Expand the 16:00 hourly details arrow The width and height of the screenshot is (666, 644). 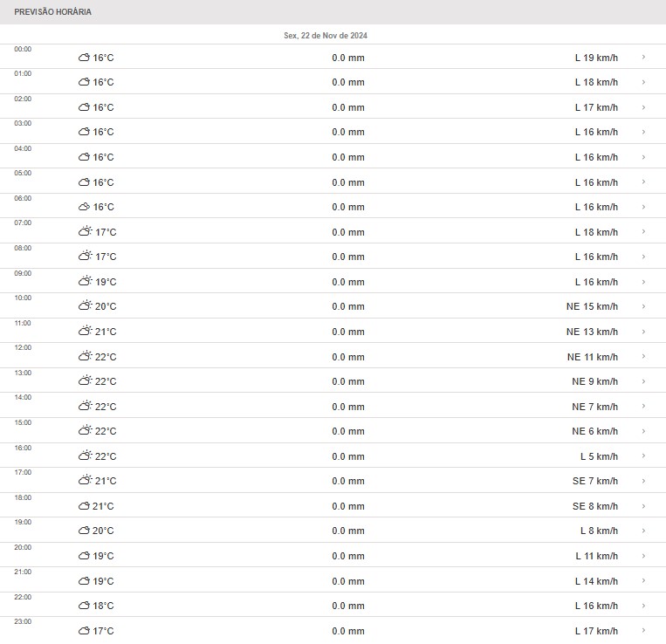pos(643,456)
